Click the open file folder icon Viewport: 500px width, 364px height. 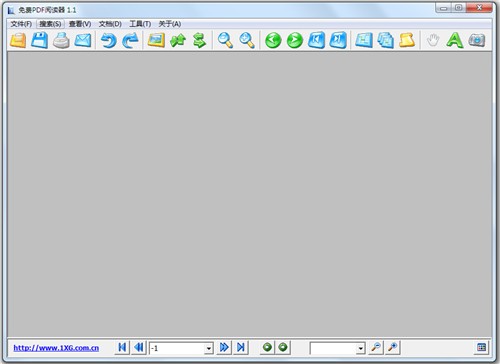(x=18, y=40)
